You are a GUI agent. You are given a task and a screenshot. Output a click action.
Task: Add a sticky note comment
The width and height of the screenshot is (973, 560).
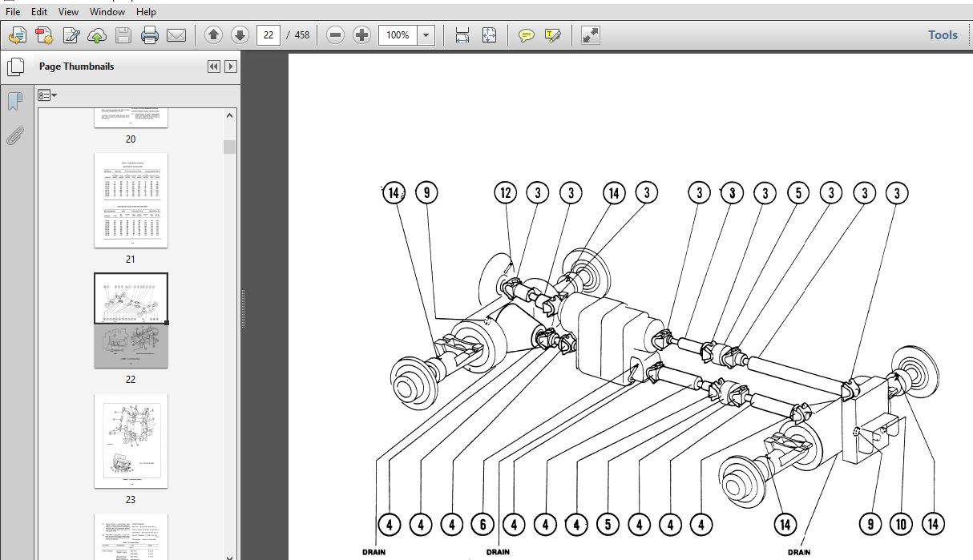[x=527, y=35]
